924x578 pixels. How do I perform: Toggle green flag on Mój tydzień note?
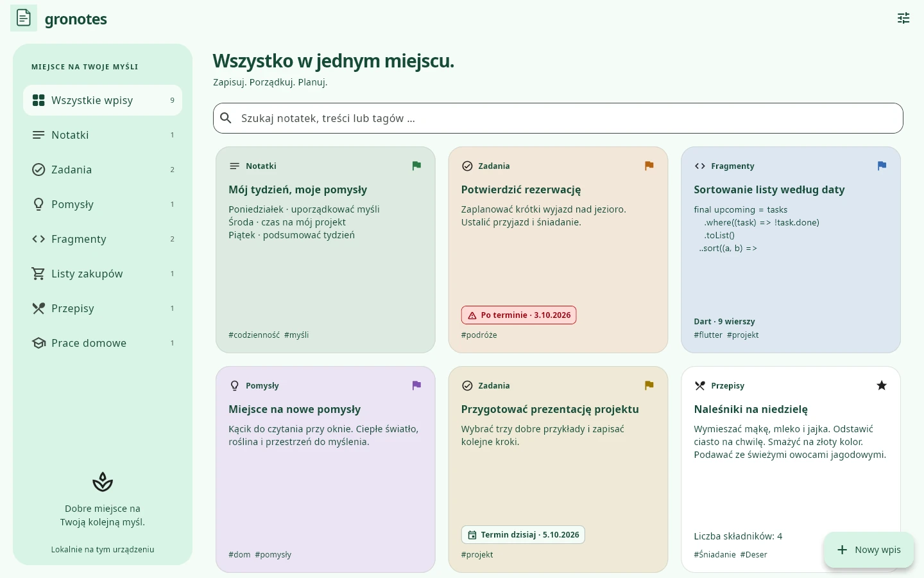pos(416,166)
